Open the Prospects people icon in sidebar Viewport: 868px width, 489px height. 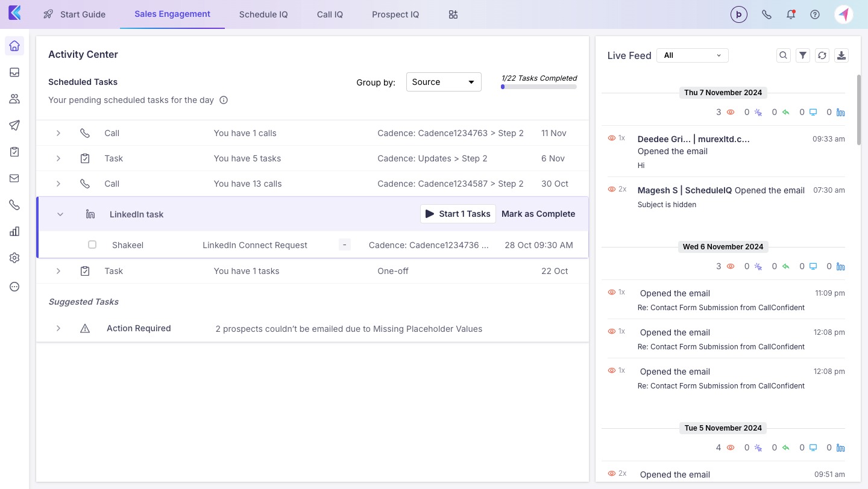click(x=14, y=99)
